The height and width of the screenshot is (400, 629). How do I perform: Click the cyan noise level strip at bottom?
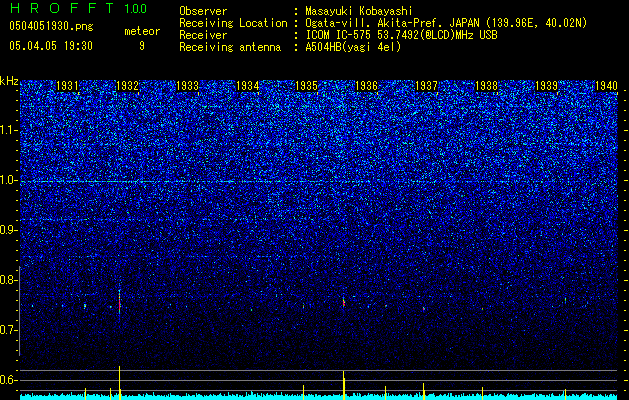319,397
